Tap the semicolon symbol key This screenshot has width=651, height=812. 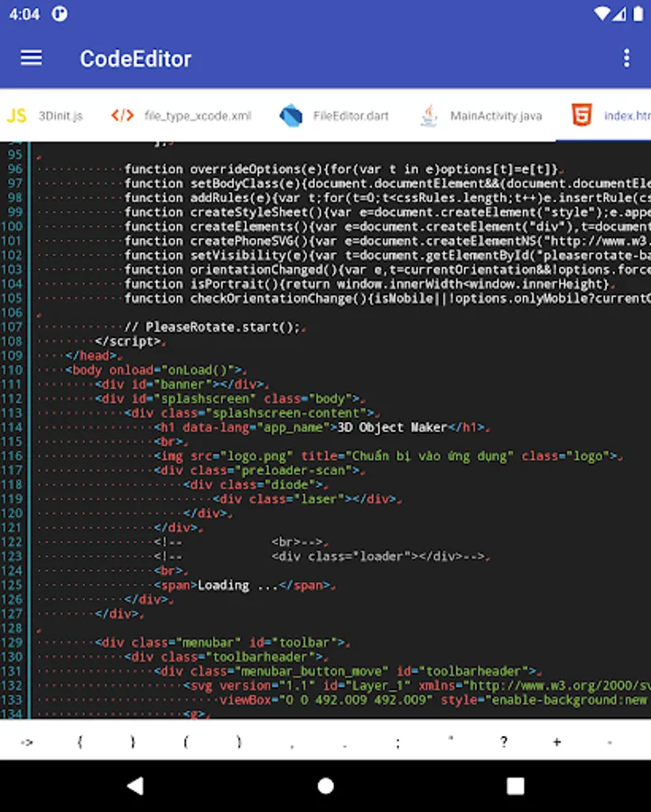click(x=397, y=743)
